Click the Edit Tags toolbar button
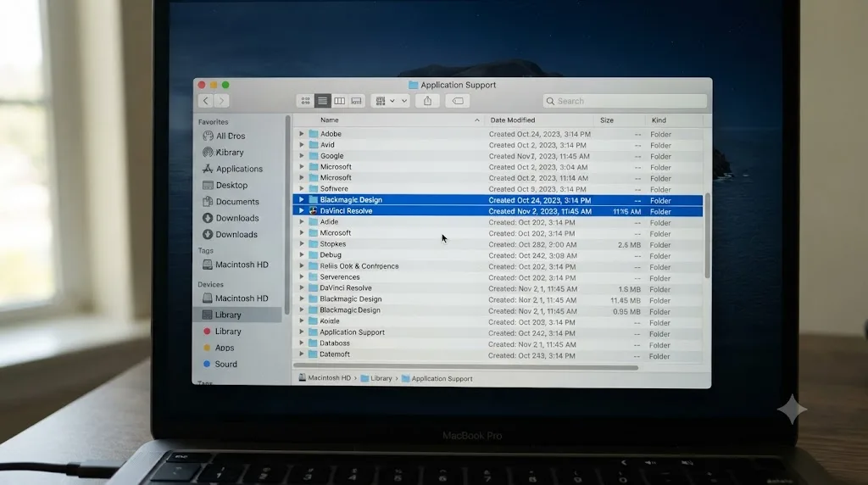The image size is (868, 485). (458, 101)
